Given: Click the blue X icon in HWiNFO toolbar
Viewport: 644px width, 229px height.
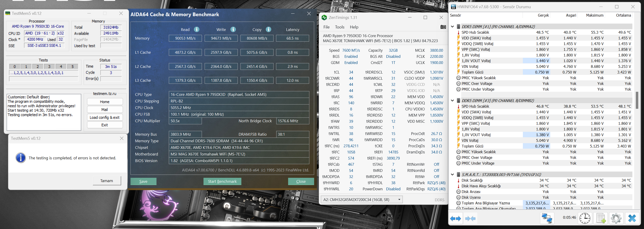Looking at the screenshot, I should tap(632, 218).
